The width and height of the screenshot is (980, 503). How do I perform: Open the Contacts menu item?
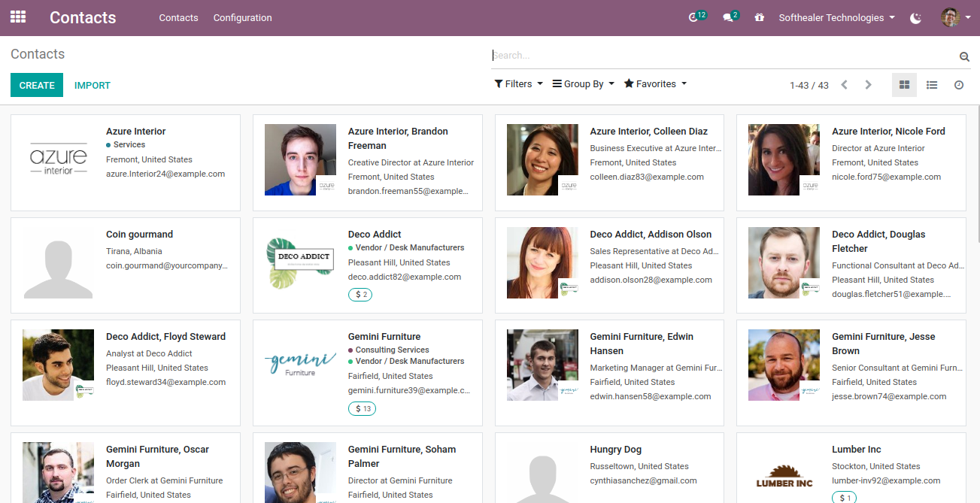pos(178,17)
